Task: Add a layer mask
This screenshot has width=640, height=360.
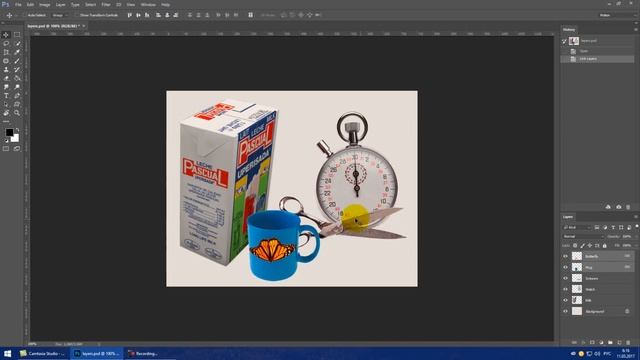Action: pos(592,342)
